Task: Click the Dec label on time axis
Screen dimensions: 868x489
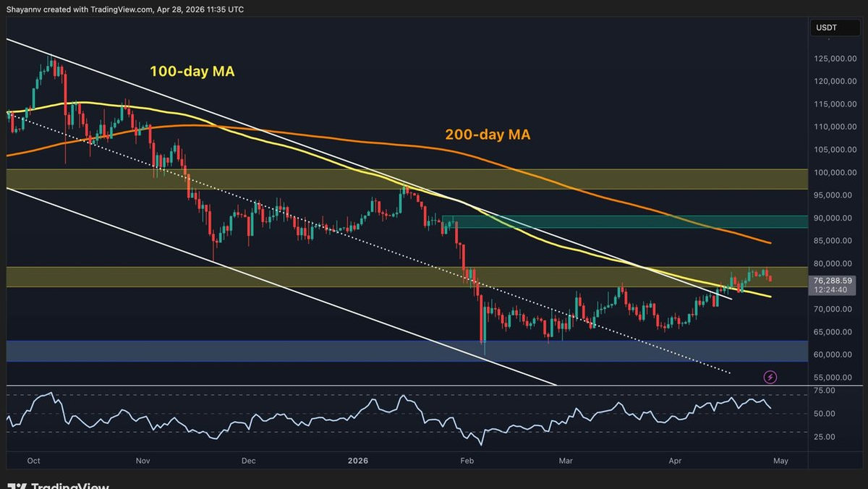Action: point(248,460)
